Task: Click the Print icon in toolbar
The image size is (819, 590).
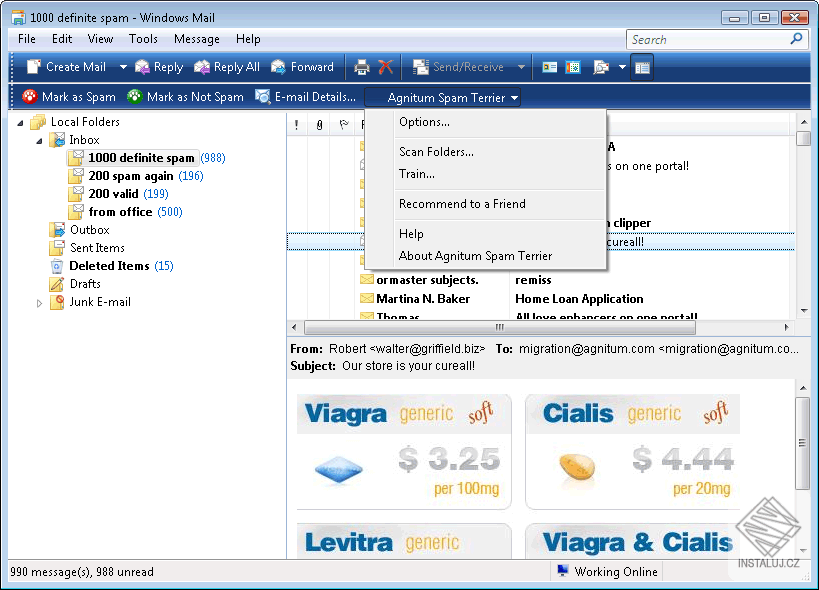Action: (x=361, y=67)
